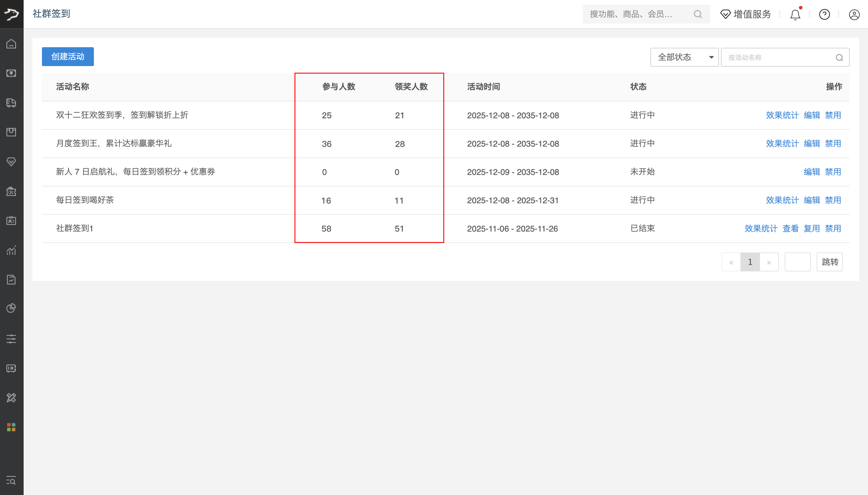Screen dimensions: 868x495
Task: Open the sliders settings sidebar icon
Action: click(x=11, y=339)
